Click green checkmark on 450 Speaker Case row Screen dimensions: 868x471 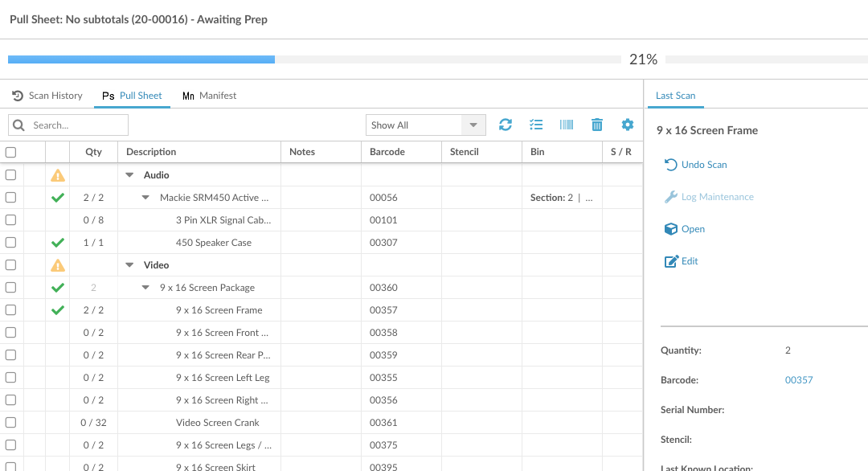click(58, 243)
